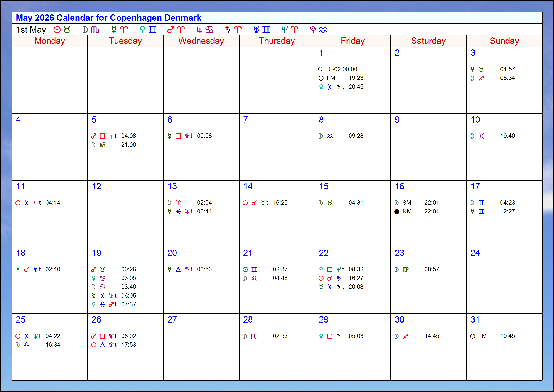The image size is (554, 392).
Task: Select day number 9 in the calendar
Action: (397, 120)
